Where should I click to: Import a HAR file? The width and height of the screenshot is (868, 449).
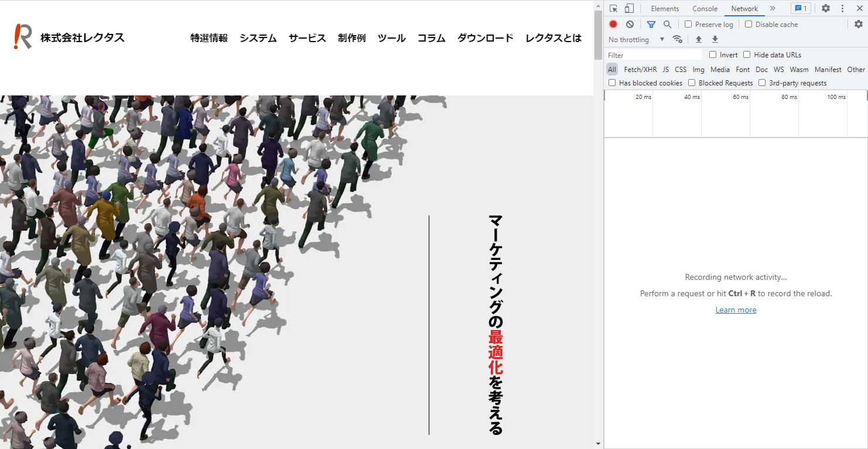coord(698,39)
